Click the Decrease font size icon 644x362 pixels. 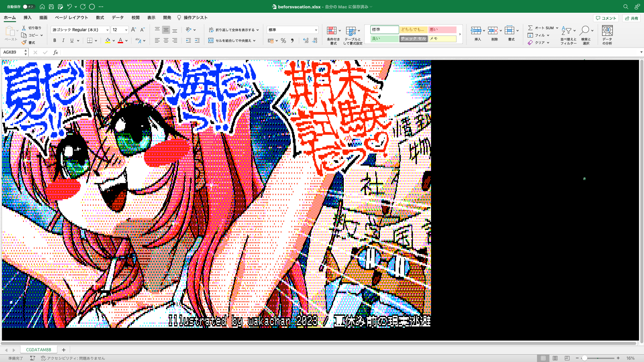pyautogui.click(x=142, y=30)
